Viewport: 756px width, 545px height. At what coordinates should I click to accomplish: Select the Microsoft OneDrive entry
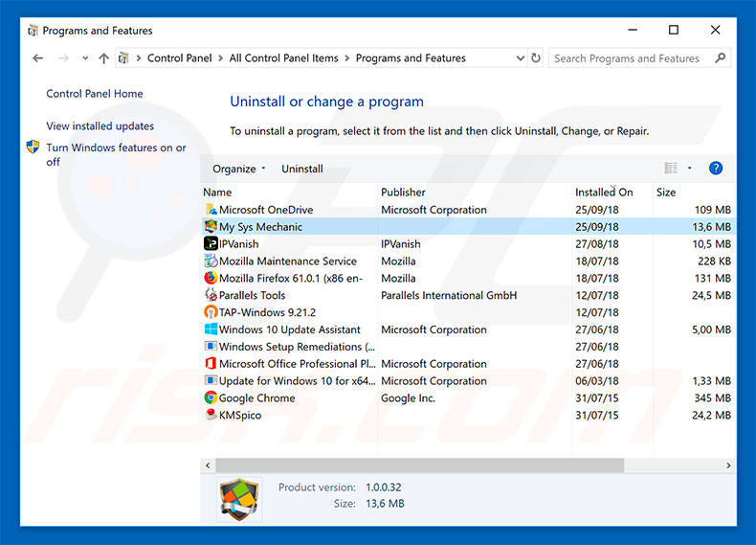(x=468, y=210)
